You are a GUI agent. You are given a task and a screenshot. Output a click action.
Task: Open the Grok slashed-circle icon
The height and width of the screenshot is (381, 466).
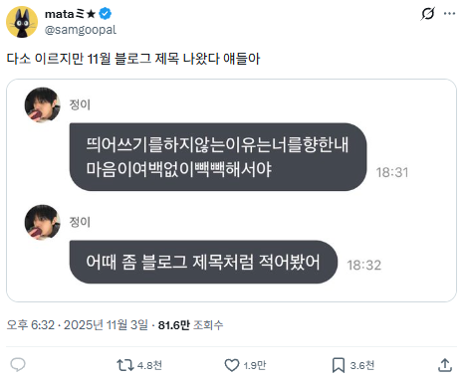[x=427, y=14]
